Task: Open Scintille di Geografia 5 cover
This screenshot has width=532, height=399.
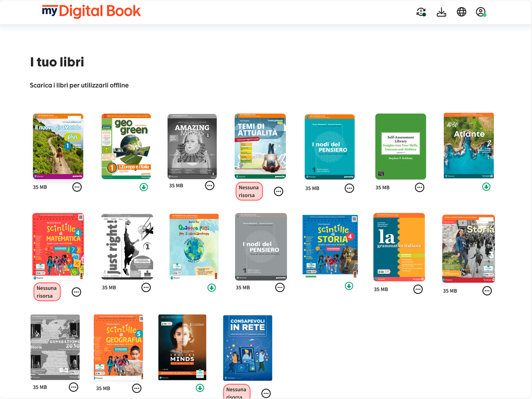Action: 118,347
